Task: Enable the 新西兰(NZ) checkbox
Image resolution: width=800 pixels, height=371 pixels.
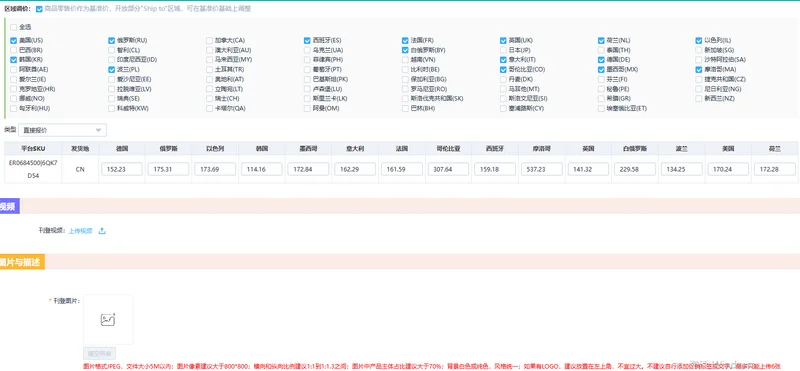Action: pos(699,98)
